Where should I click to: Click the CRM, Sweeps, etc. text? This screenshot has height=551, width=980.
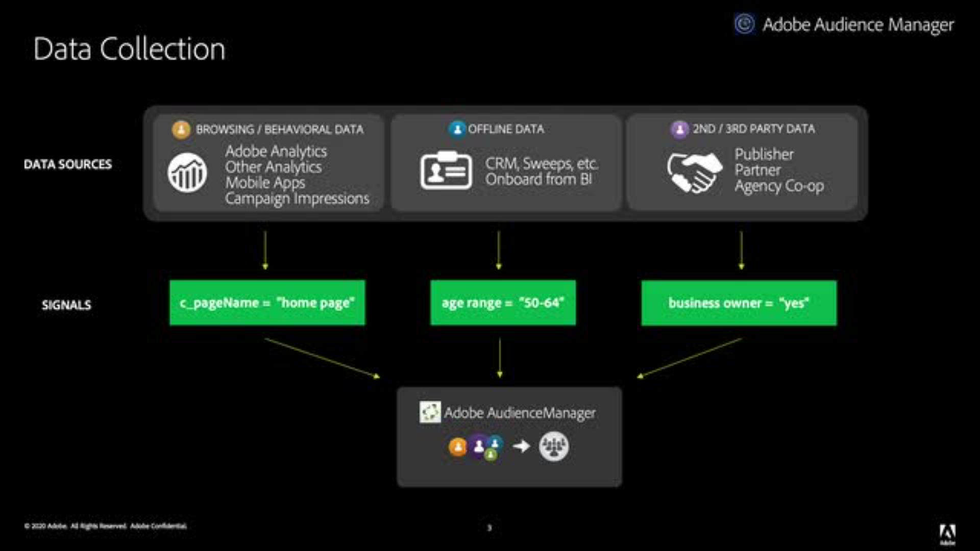tap(541, 163)
